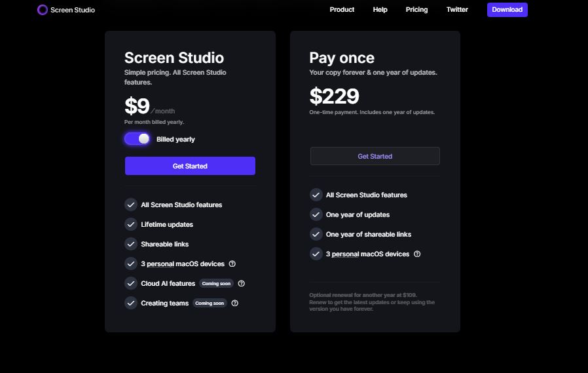This screenshot has width=588, height=373.
Task: Click the help icon next to Cloud AI features
Action: [242, 284]
